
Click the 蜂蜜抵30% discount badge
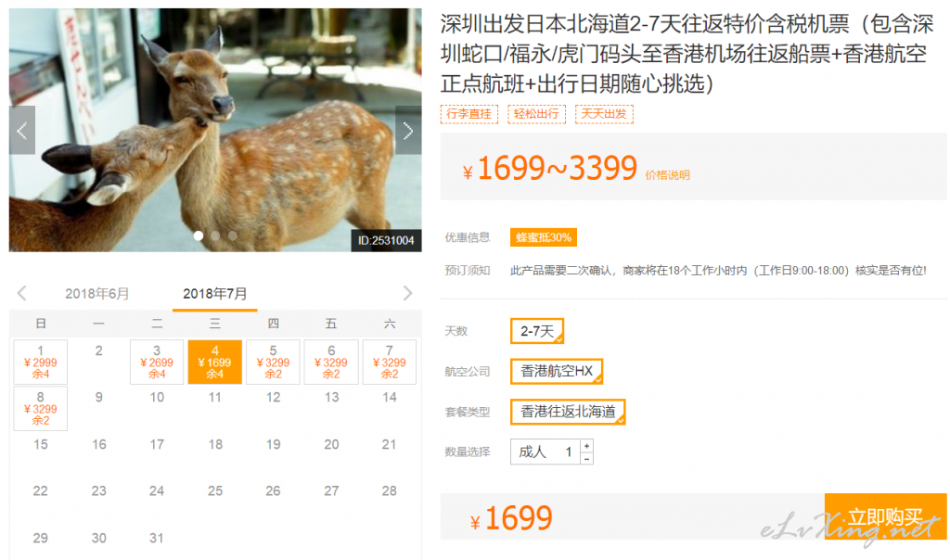pyautogui.click(x=544, y=237)
